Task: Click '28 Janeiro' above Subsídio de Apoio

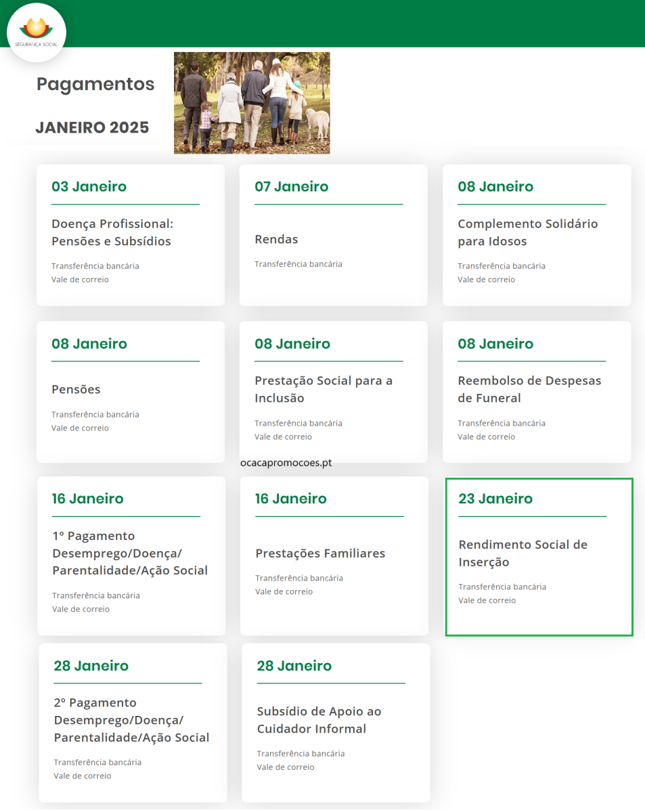Action: [x=294, y=665]
